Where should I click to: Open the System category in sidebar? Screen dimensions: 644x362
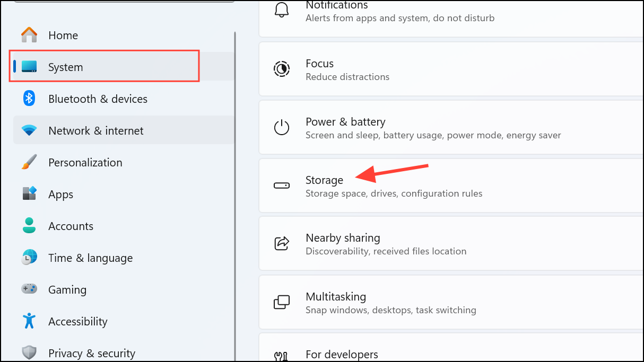click(x=66, y=67)
